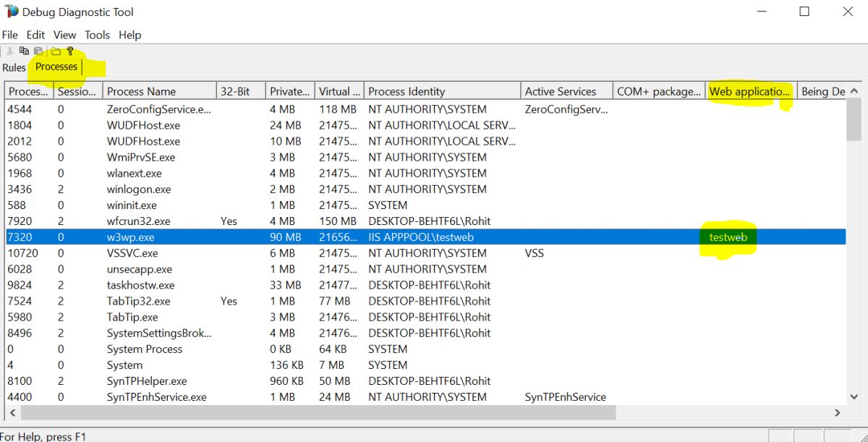The image size is (868, 442).
Task: Click the Yes 32-Bit cell for TabTip32.exe
Action: tap(229, 301)
